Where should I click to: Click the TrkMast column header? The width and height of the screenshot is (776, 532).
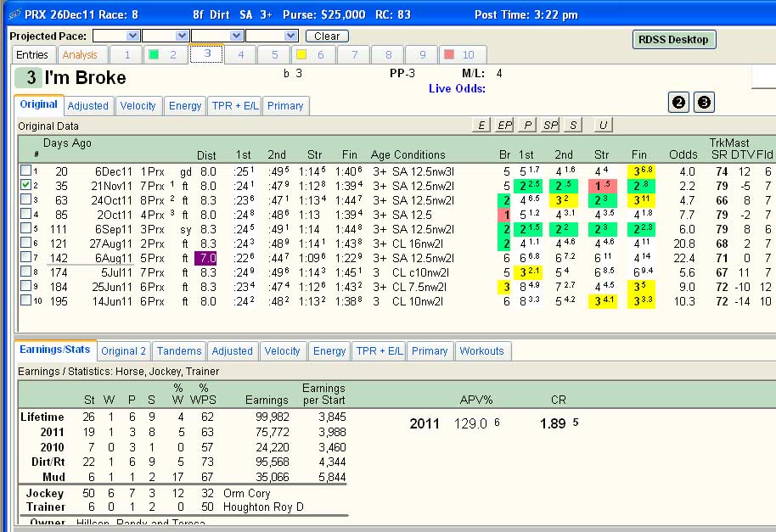(x=729, y=143)
